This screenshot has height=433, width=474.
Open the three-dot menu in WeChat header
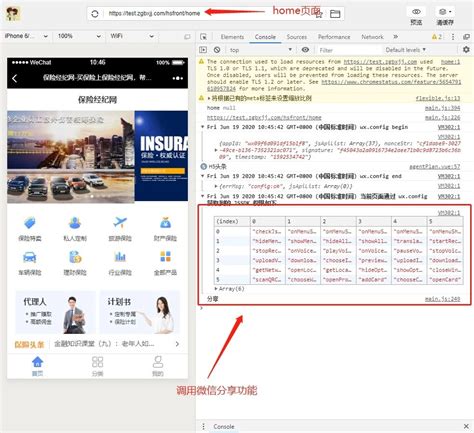coord(178,78)
